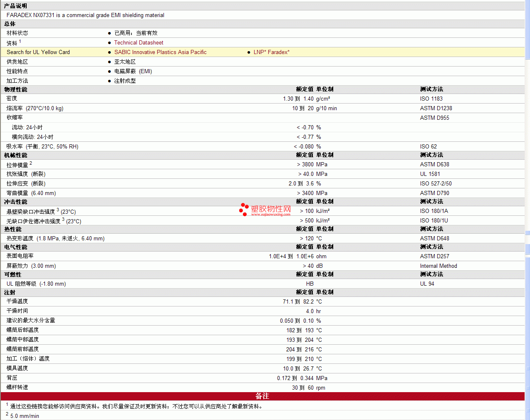The height and width of the screenshot is (420, 530).
Task: Follow the LNP* Faradex* link
Action: click(x=271, y=52)
